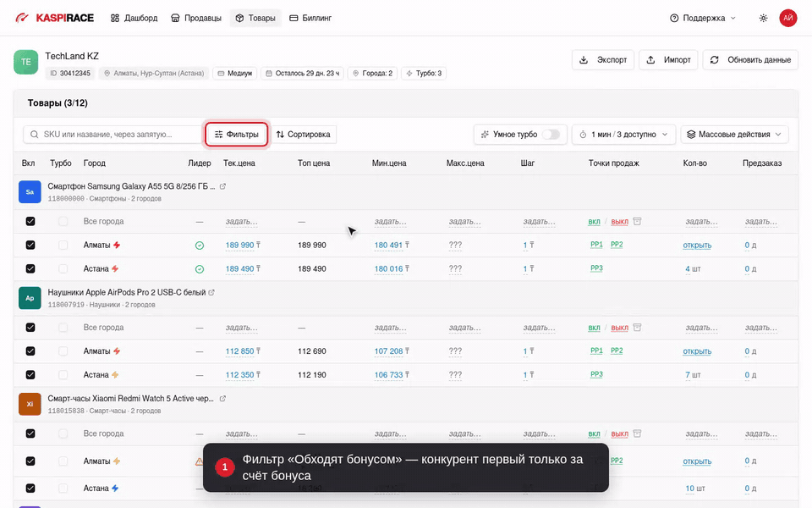Check Турбо checkbox for AirPods Астана row
This screenshot has height=508, width=812.
point(63,375)
